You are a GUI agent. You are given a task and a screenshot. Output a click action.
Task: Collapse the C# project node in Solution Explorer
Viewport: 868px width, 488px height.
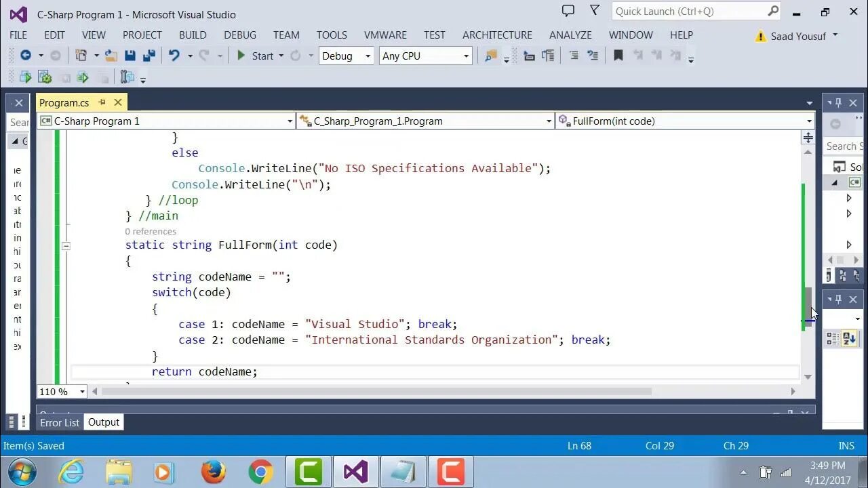(x=835, y=182)
